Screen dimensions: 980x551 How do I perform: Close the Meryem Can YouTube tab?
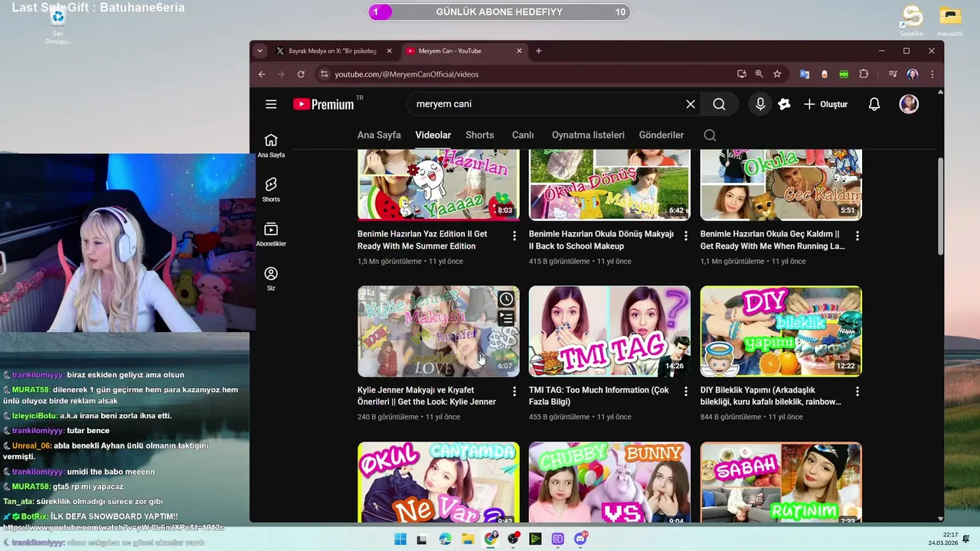point(520,51)
